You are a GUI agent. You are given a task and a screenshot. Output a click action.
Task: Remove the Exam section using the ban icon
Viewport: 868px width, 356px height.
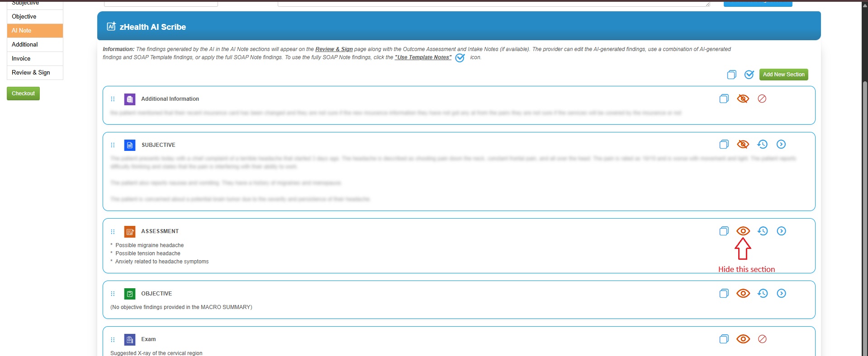pos(762,339)
